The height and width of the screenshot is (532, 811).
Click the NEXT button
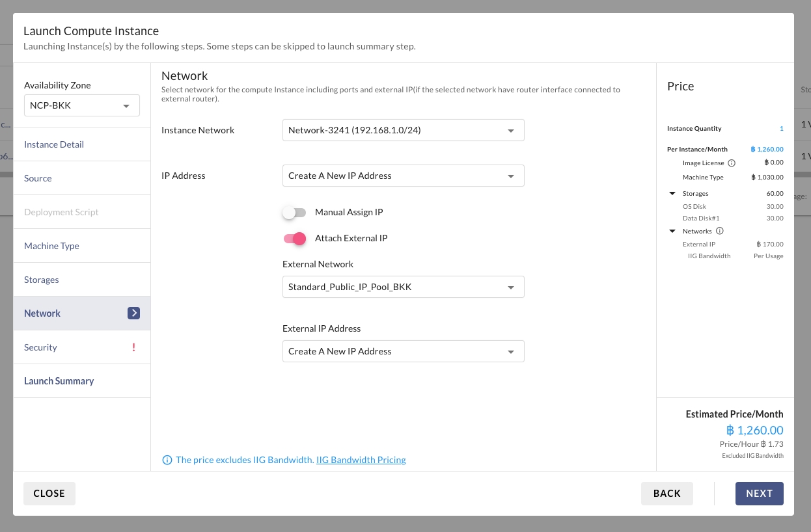pyautogui.click(x=759, y=494)
